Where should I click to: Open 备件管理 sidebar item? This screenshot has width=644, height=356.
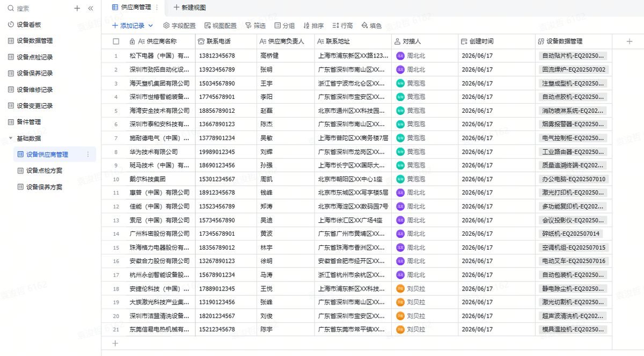pyautogui.click(x=29, y=122)
